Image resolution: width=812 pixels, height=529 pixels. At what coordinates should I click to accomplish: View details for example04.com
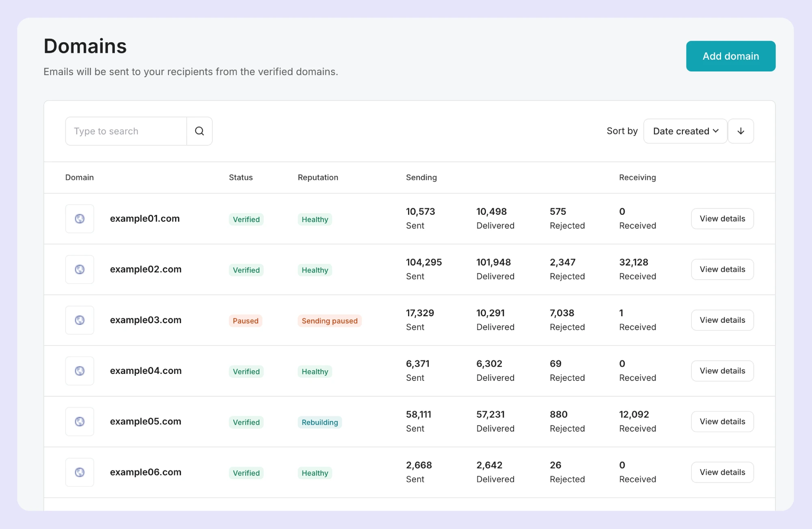pyautogui.click(x=722, y=371)
